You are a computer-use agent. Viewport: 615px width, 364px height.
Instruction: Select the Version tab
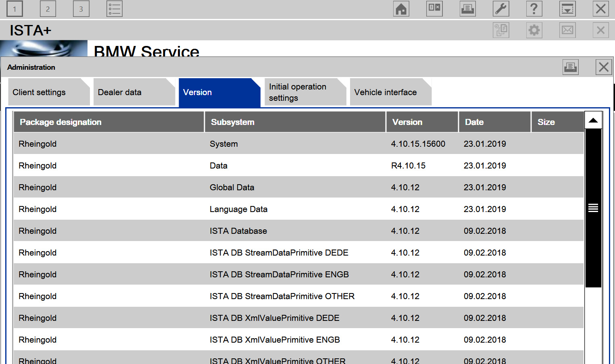[219, 92]
